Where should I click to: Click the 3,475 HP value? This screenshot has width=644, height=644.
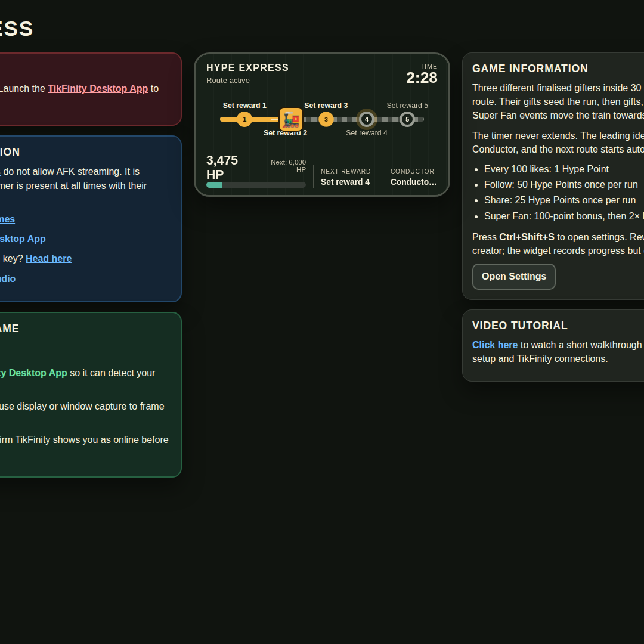(x=222, y=167)
